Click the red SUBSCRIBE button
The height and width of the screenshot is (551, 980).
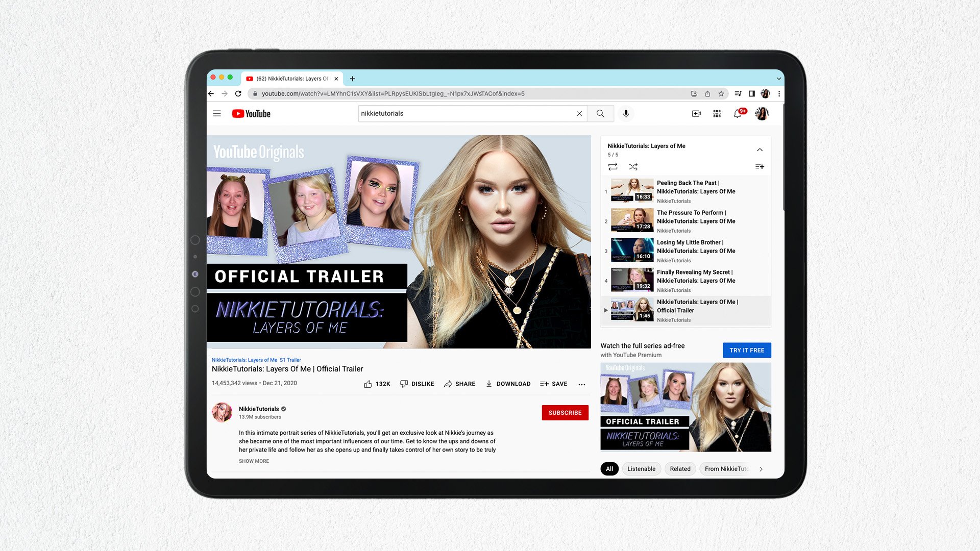565,413
